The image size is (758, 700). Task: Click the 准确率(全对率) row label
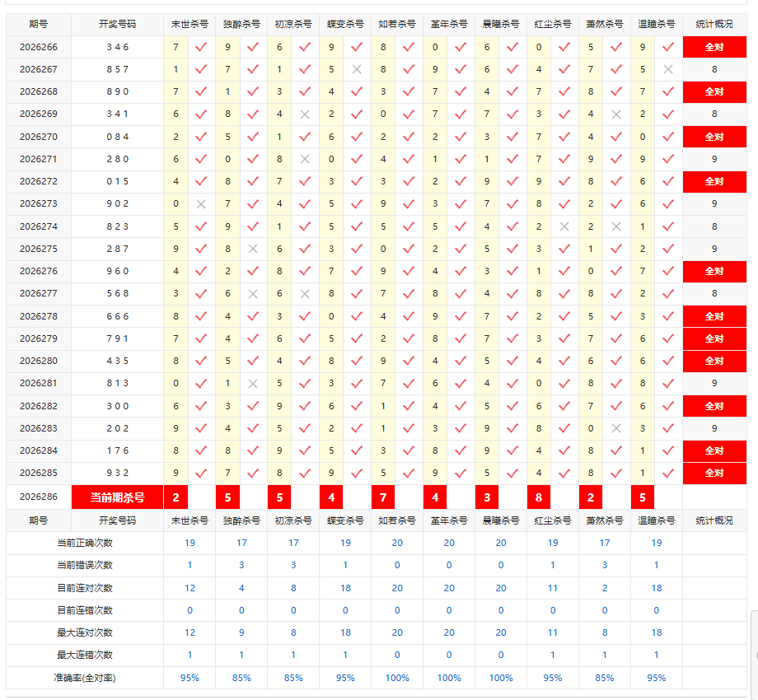coord(85,678)
